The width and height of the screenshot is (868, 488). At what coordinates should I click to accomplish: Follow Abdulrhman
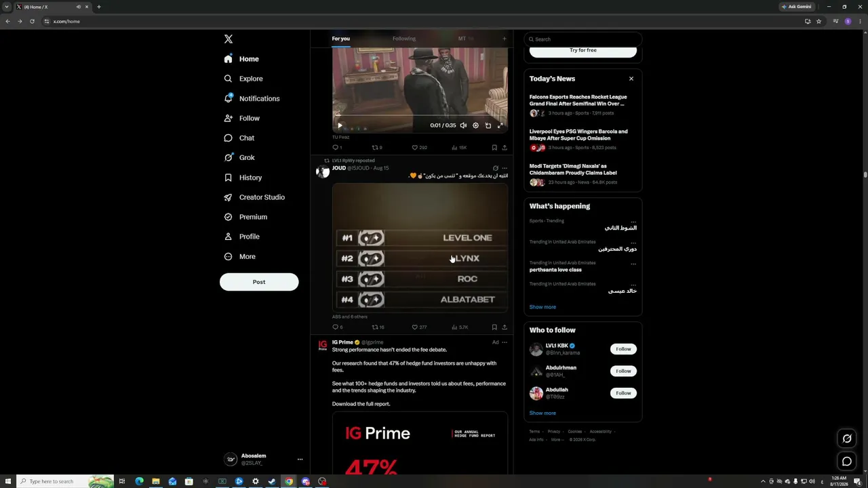click(623, 371)
